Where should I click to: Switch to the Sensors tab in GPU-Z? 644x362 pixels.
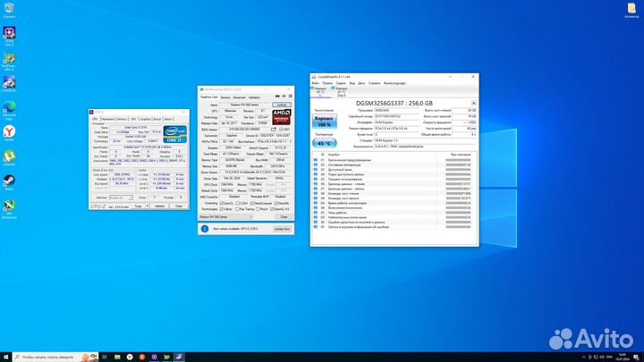click(x=225, y=97)
